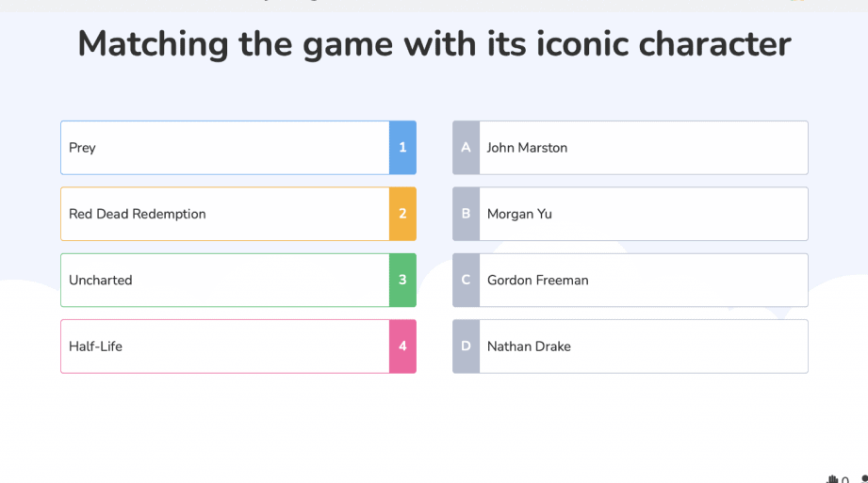Click the participants person icon
The height and width of the screenshot is (483, 868).
pyautogui.click(x=864, y=479)
